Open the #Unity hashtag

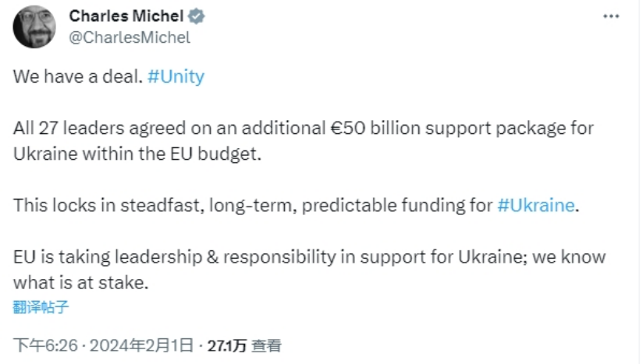pos(176,78)
